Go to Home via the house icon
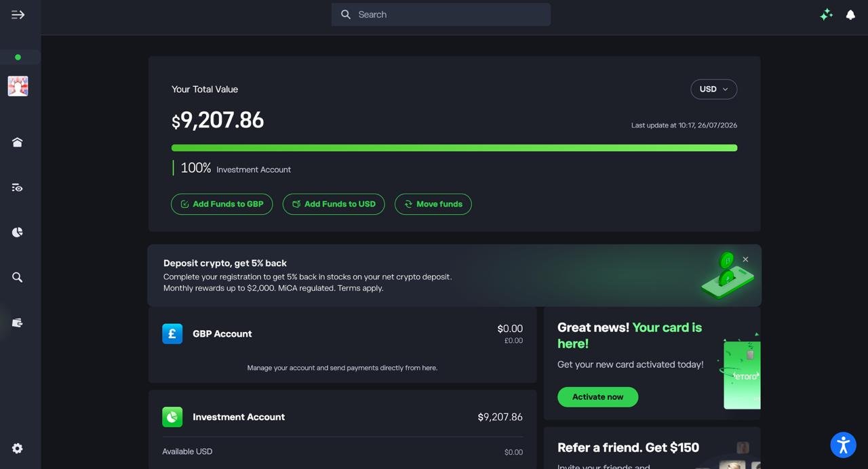Viewport: 868px width, 469px height. 18,142
